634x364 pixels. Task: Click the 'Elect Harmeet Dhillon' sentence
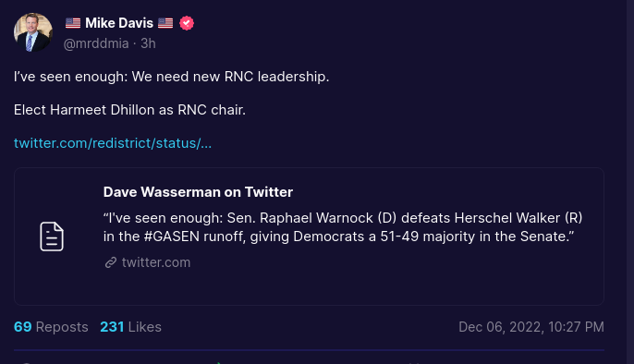tap(129, 110)
